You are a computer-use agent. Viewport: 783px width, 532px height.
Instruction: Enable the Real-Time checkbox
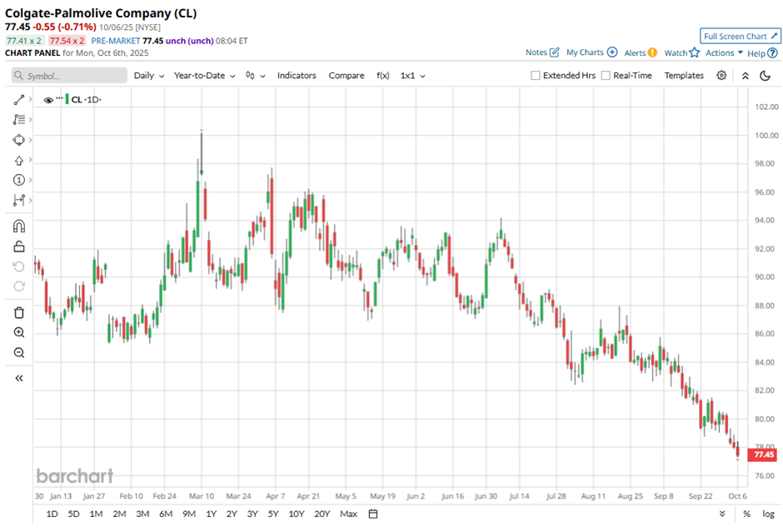coord(606,76)
